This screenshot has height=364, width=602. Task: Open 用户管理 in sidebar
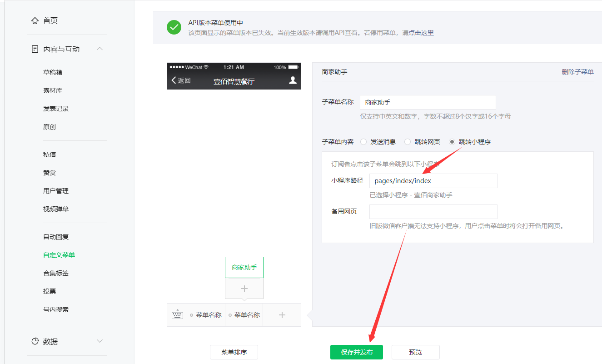pyautogui.click(x=56, y=191)
